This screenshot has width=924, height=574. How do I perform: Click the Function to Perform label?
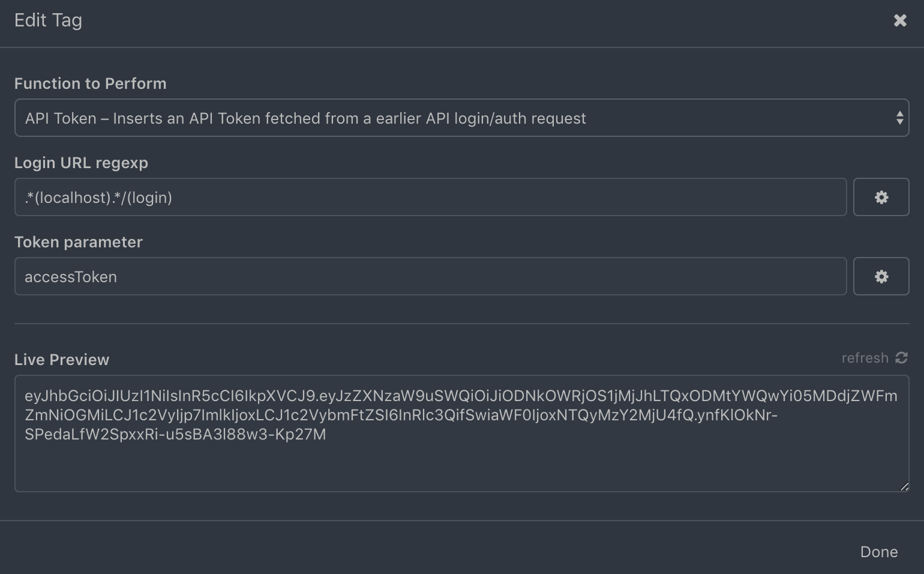(90, 83)
